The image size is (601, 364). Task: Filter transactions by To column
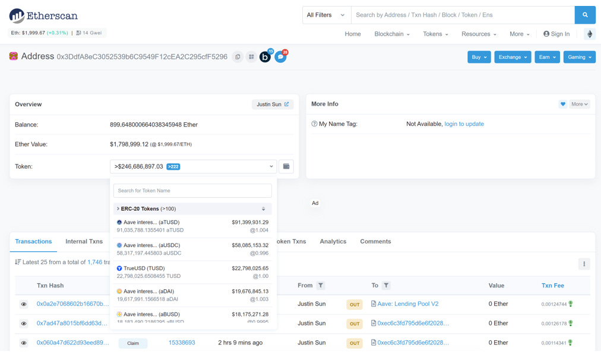[x=386, y=286]
